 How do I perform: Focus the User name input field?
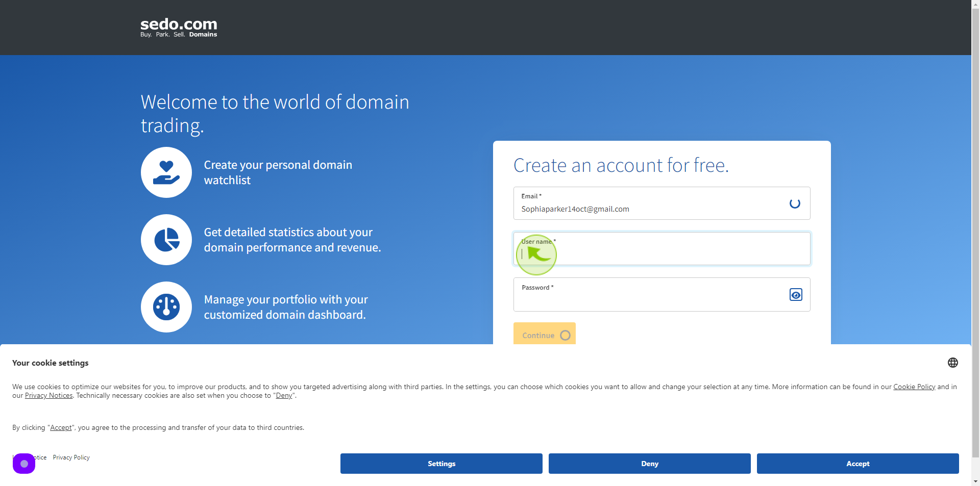coord(661,249)
